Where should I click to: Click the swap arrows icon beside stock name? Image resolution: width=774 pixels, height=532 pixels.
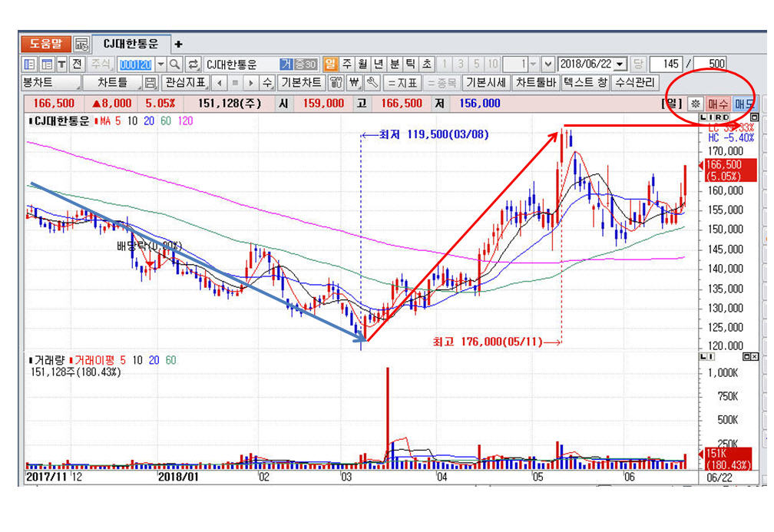point(193,64)
